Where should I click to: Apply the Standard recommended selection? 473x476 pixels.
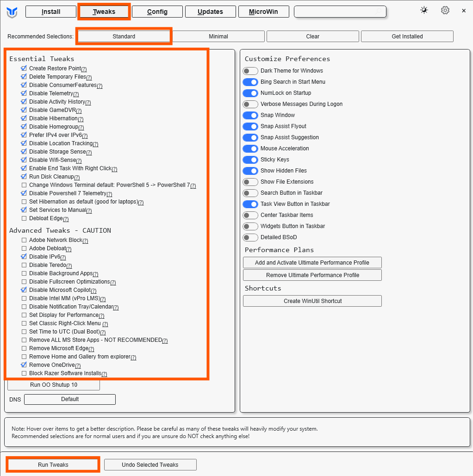pos(124,37)
